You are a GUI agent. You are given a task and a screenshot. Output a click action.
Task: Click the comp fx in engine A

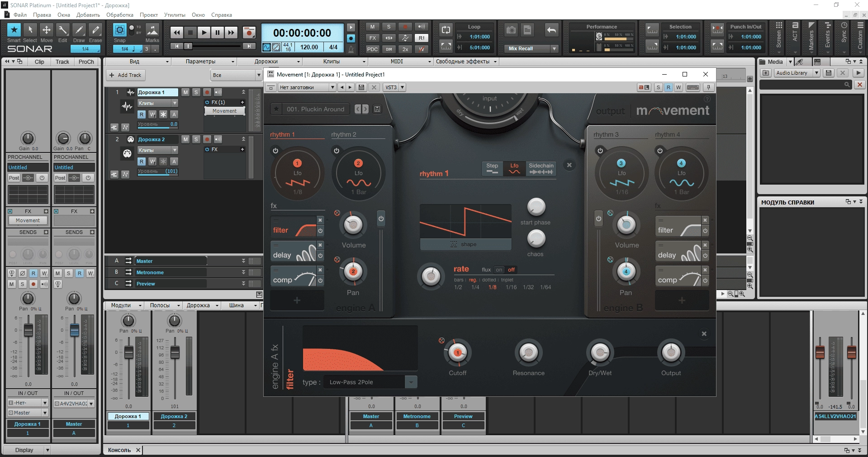293,277
